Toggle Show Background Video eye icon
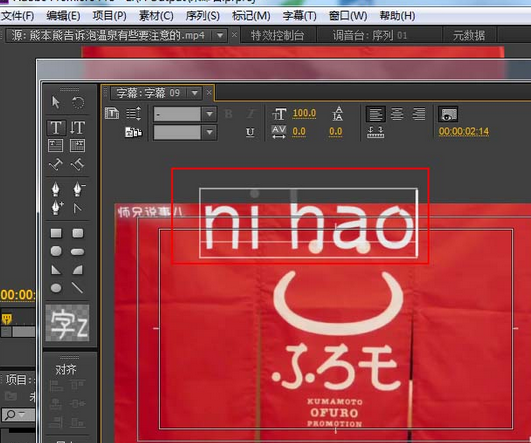Viewport: 531px width, 443px height. click(x=448, y=114)
